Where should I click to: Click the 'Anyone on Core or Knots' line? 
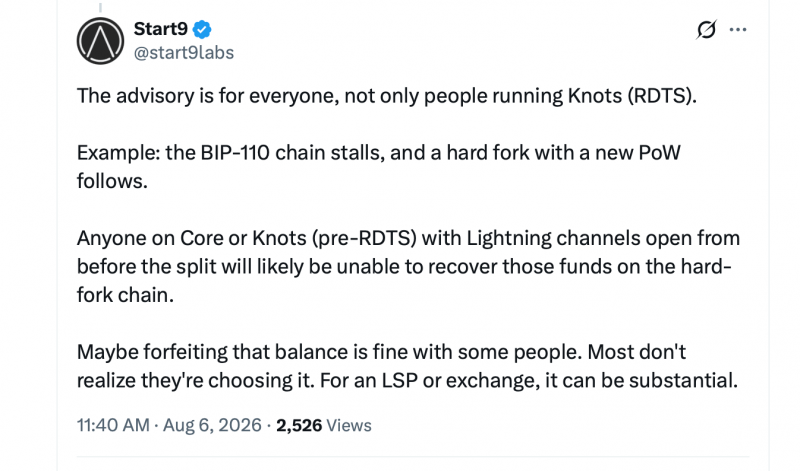(408, 238)
